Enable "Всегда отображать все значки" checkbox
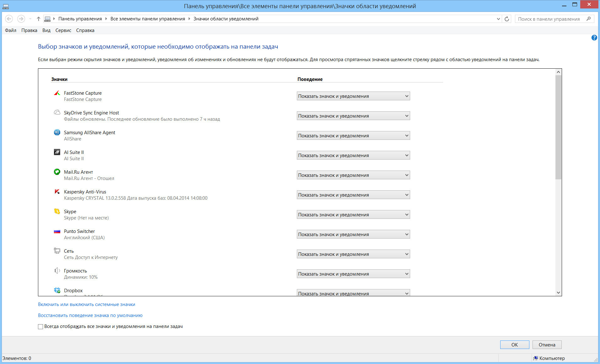 40,327
